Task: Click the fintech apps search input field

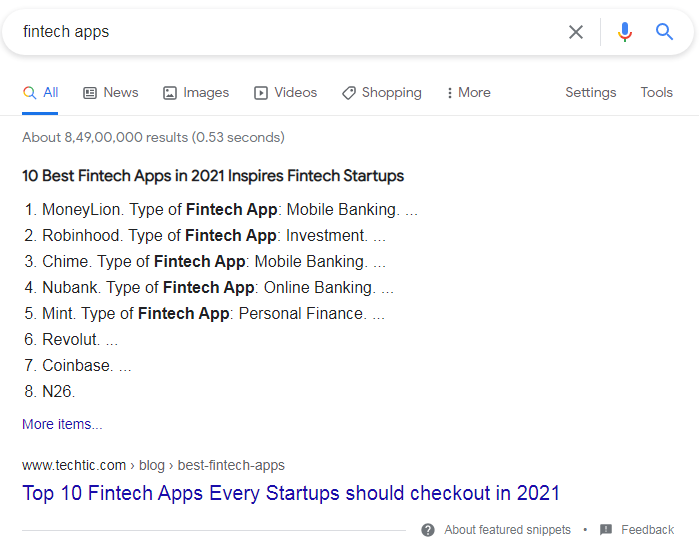Action: point(280,32)
